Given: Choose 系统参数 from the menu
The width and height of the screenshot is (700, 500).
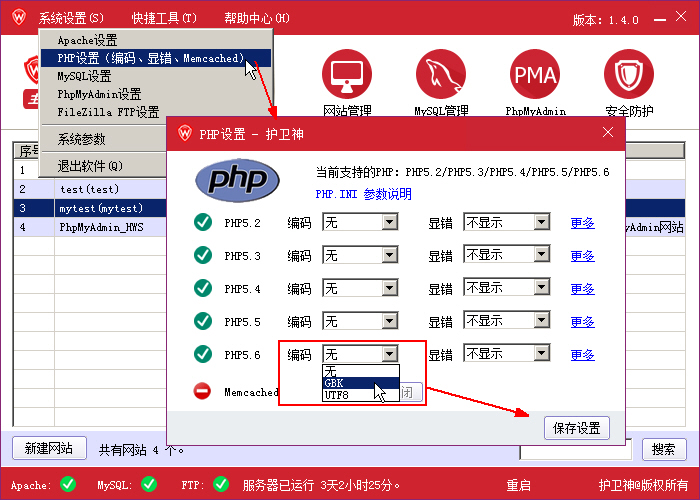Looking at the screenshot, I should 104,139.
